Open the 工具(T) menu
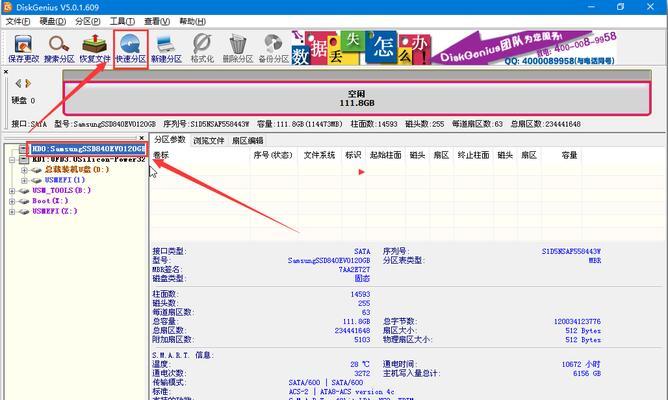Image resolution: width=668 pixels, height=400 pixels. [x=122, y=21]
